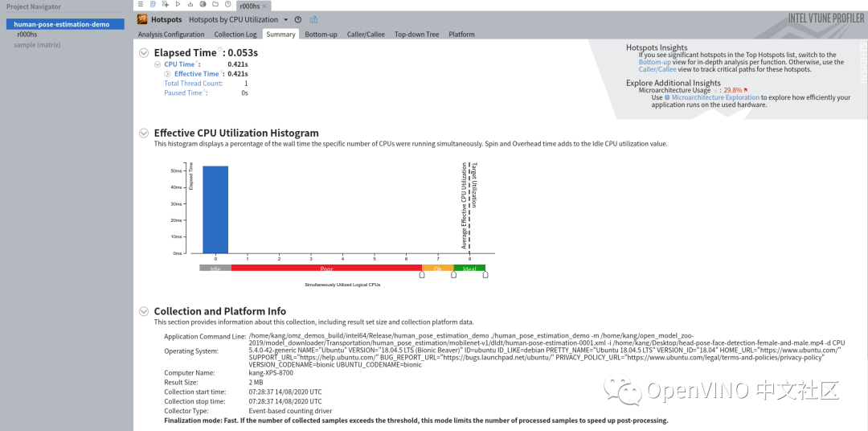
Task: Collapse Collection and Platform Info section
Action: pos(144,310)
